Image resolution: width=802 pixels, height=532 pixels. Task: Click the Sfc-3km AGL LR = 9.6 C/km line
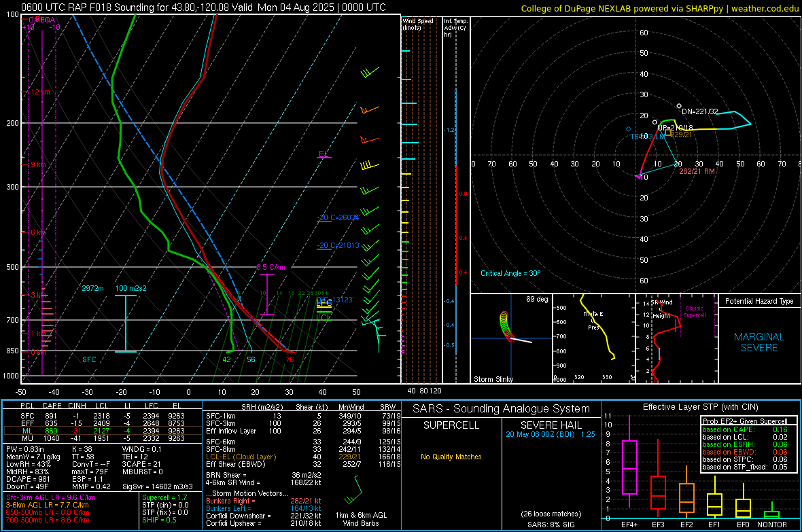coord(51,497)
